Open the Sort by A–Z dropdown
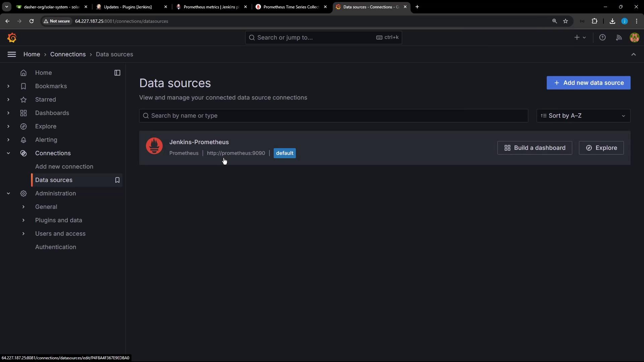Screen dimensions: 644x362 pos(583,116)
